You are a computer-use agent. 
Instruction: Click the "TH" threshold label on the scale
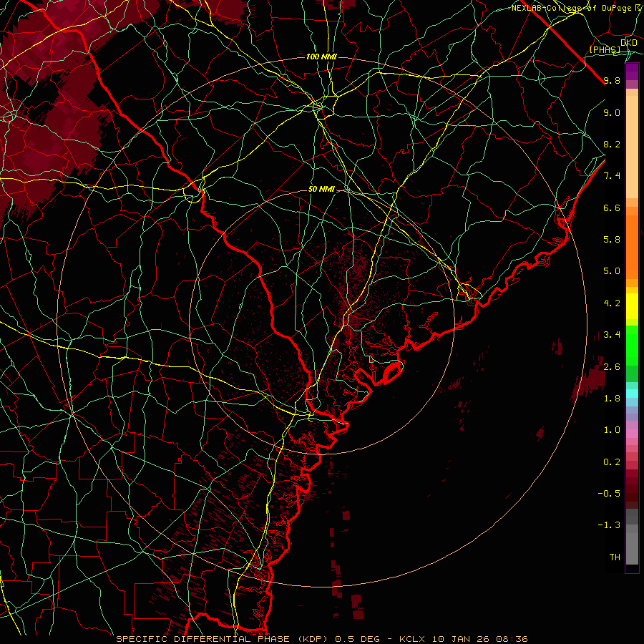(x=615, y=557)
